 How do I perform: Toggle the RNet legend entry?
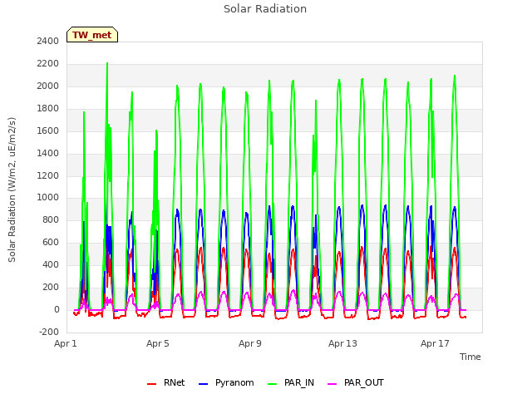click(x=166, y=382)
